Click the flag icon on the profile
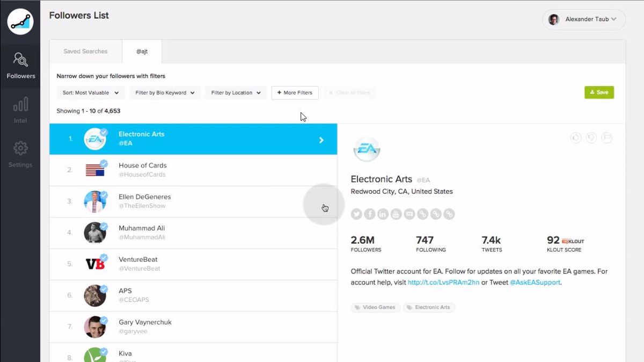Image resolution: width=644 pixels, height=362 pixels. (606, 138)
